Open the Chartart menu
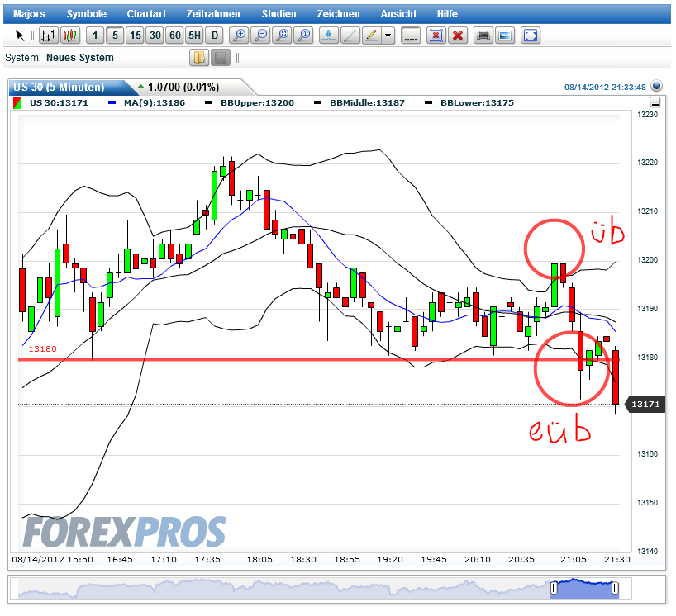This screenshot has height=616, width=676. click(146, 13)
